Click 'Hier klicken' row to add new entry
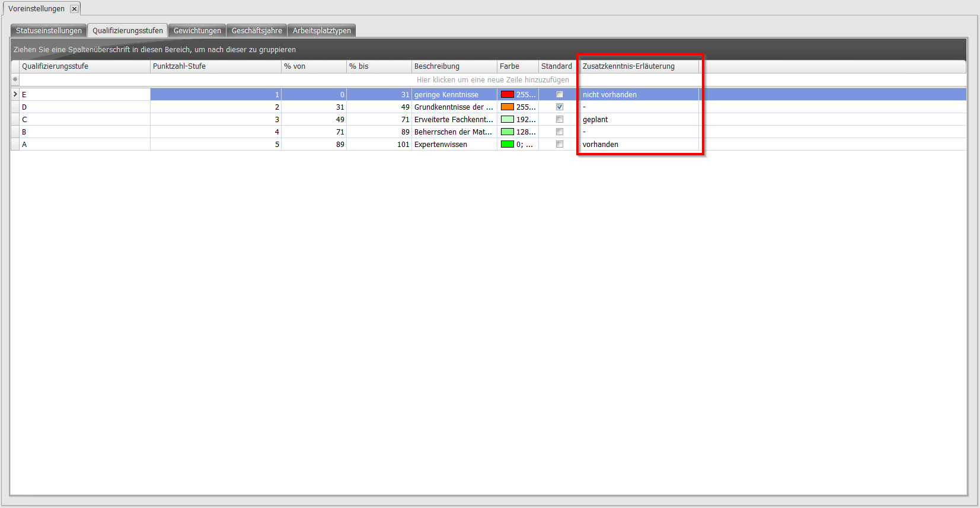This screenshot has height=508, width=980. (x=492, y=80)
